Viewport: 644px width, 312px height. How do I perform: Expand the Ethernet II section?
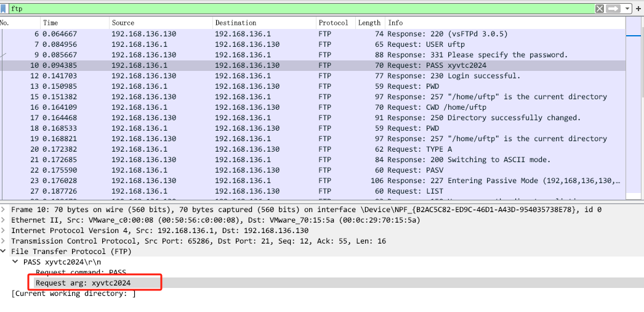[x=4, y=220]
